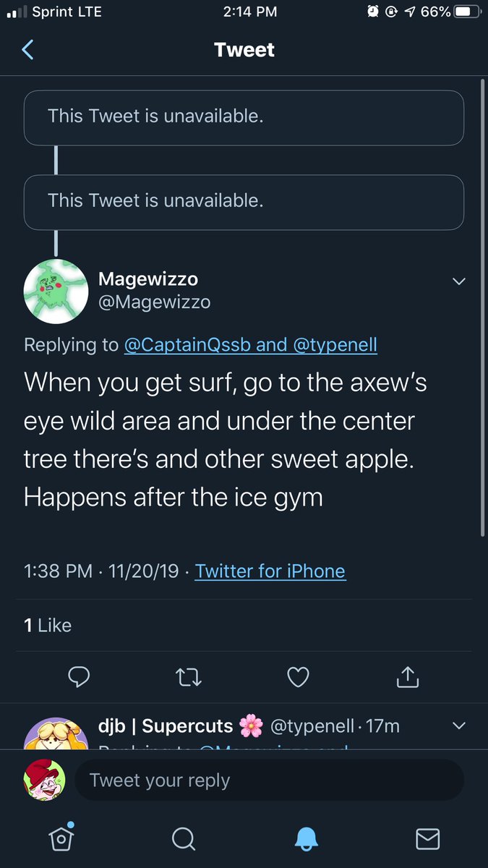Retweet the Magewizzo tweet
Image resolution: width=488 pixels, height=868 pixels.
[189, 677]
